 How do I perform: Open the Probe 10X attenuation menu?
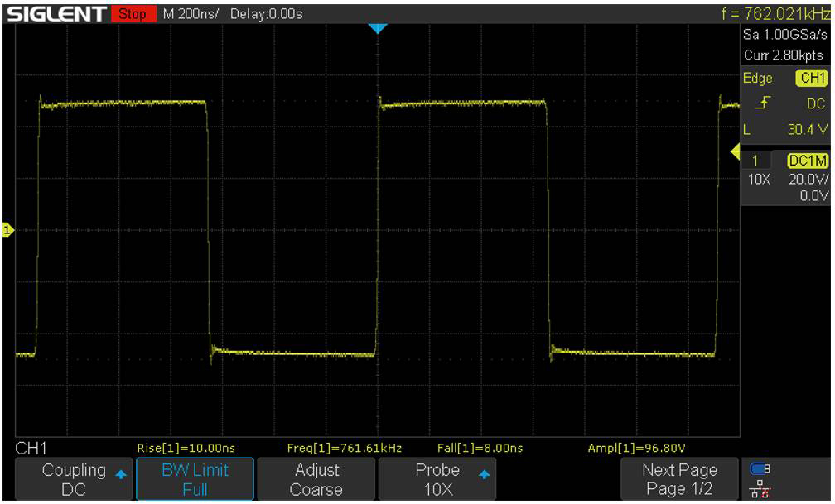click(x=437, y=479)
